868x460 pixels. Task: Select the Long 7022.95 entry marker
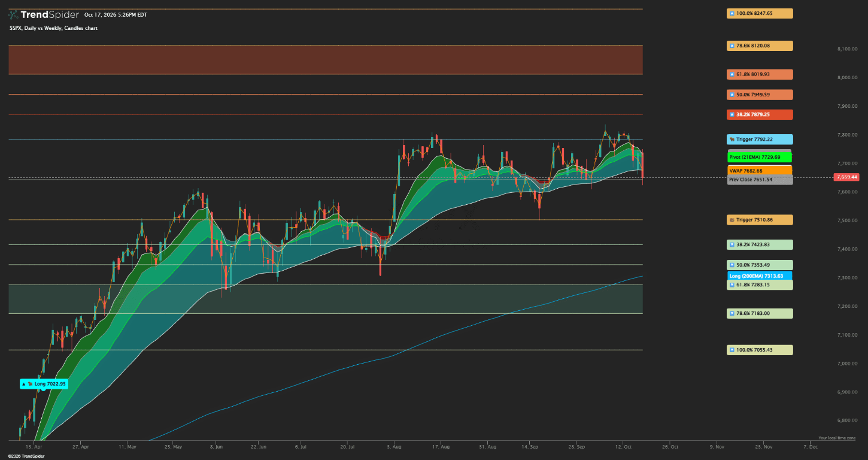[x=44, y=384]
